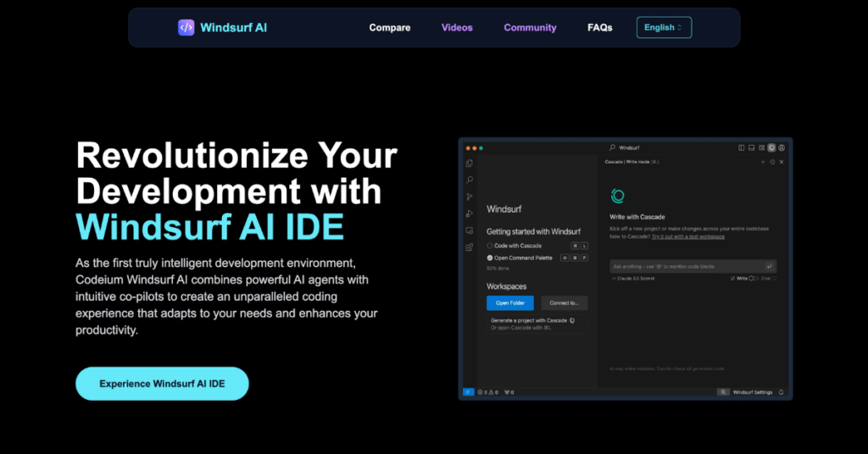Open the Explorer icon in the IDE sidebar

[469, 163]
